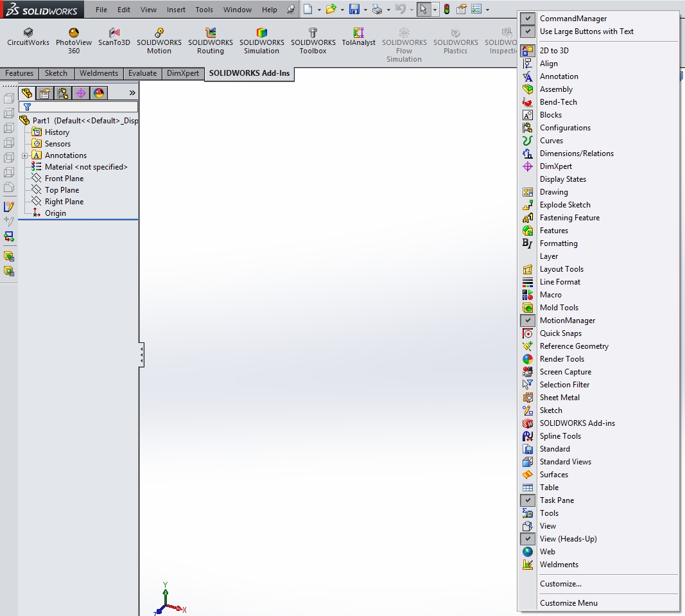
Task: Open the FeatureManager Design Tree tab
Action: point(27,92)
